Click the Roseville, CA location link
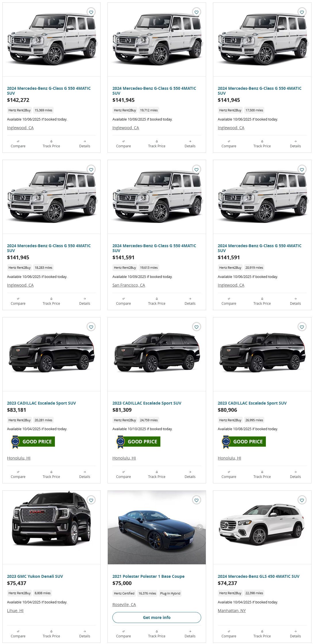The height and width of the screenshot is (644, 313). point(124,605)
